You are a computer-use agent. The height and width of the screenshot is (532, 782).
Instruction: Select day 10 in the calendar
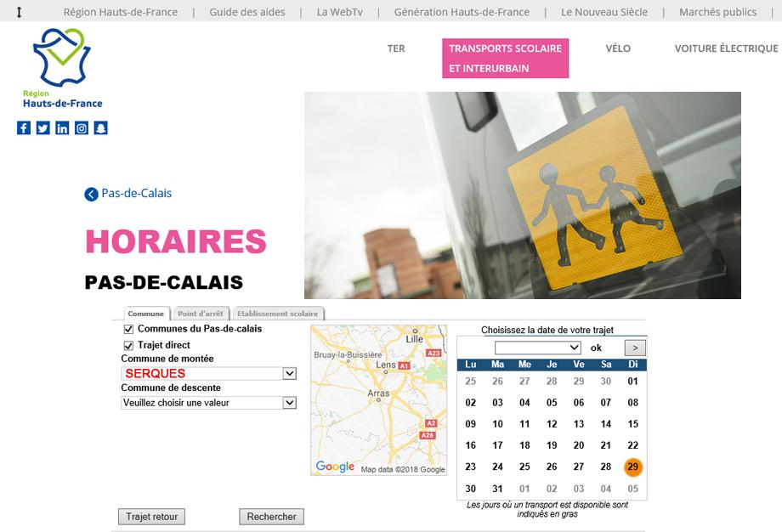point(498,424)
